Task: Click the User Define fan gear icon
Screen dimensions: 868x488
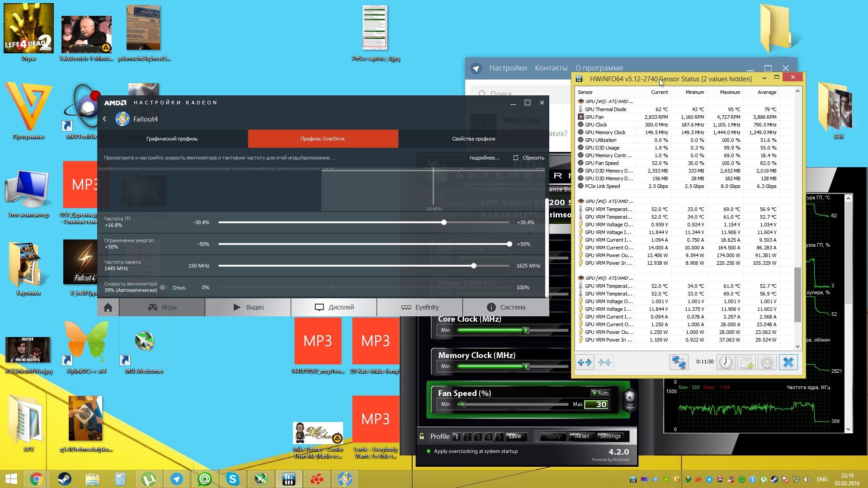Action: [630, 399]
